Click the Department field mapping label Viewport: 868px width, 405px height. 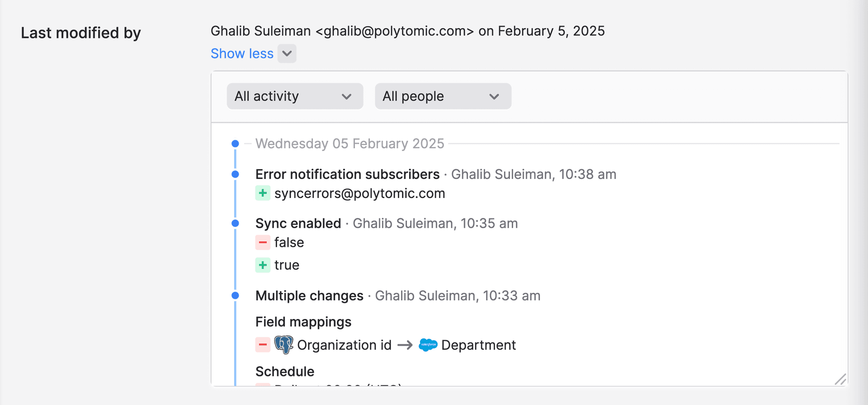(478, 345)
